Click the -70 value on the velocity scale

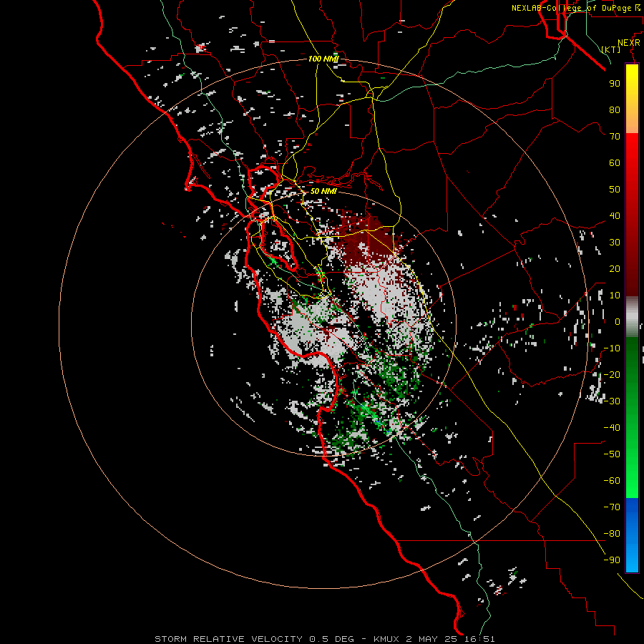pos(612,507)
